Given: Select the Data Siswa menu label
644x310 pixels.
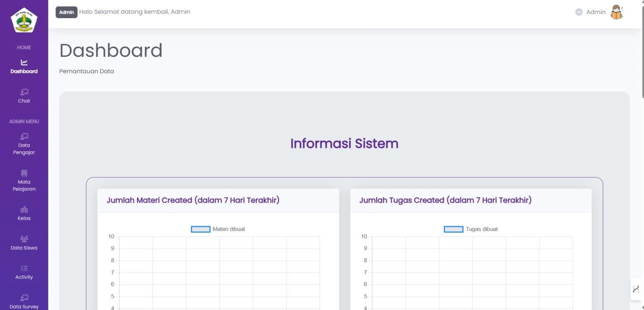Looking at the screenshot, I should (x=24, y=248).
